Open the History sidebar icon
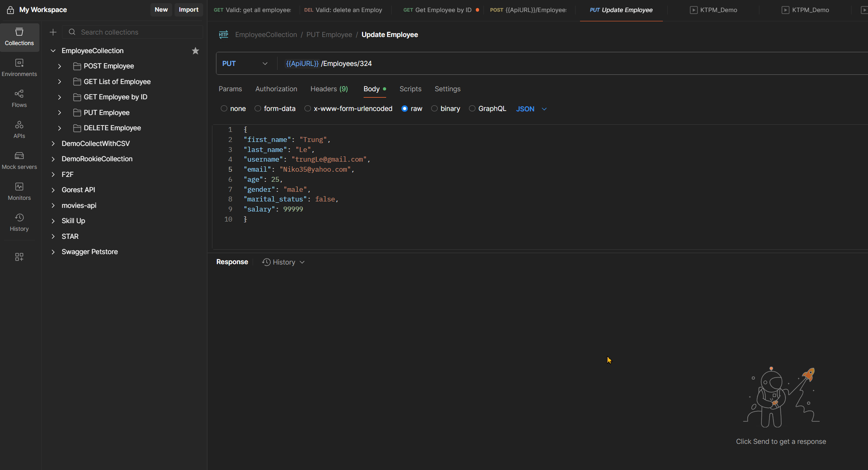This screenshot has width=868, height=470. [19, 222]
